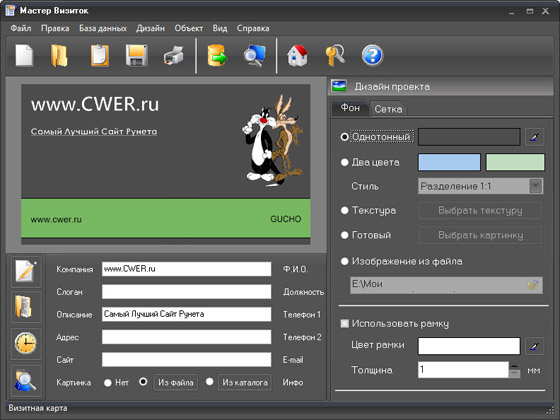Click the Выбрать текстуру button
The image size is (560, 420).
click(x=480, y=210)
